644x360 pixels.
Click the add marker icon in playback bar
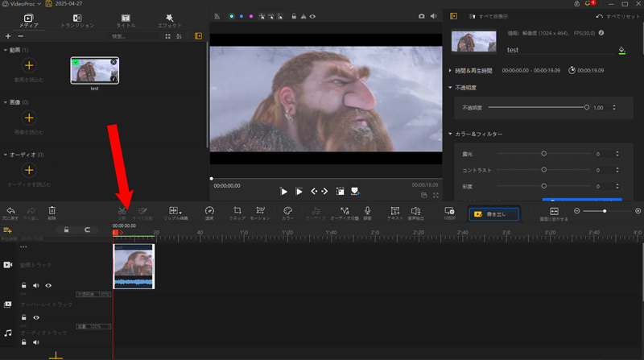tap(355, 191)
